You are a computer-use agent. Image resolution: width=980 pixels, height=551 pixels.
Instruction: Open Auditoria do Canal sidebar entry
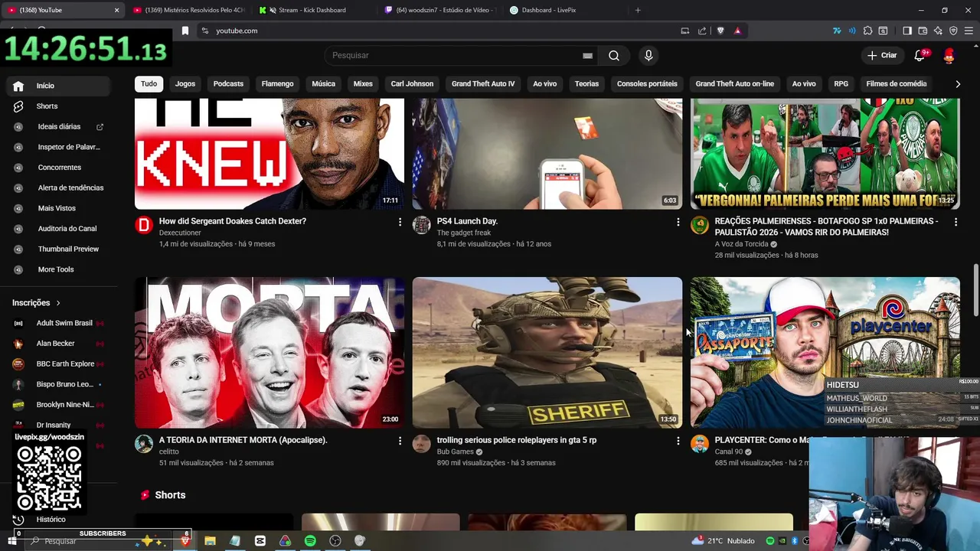pyautogui.click(x=60, y=229)
